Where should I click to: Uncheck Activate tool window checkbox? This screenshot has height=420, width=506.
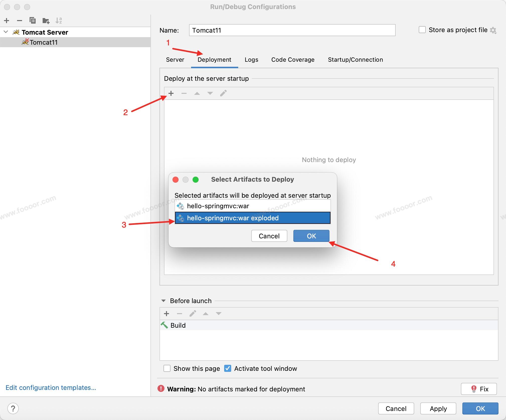click(228, 368)
